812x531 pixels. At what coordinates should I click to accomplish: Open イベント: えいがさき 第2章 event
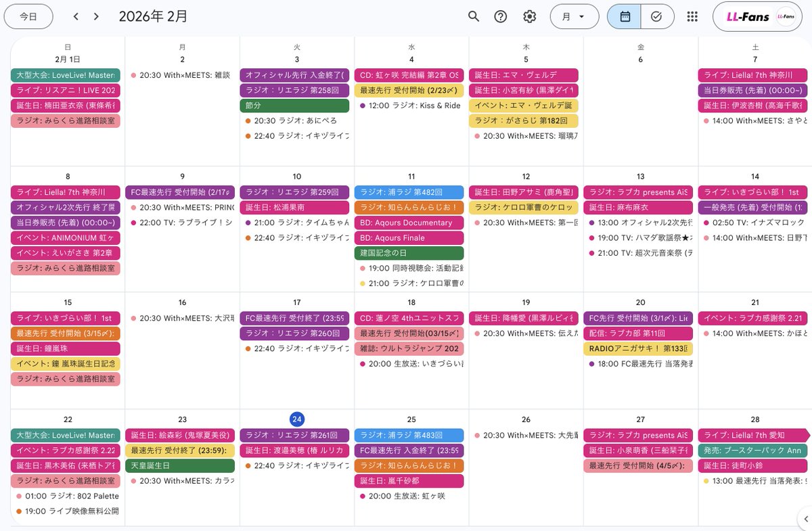pos(65,253)
